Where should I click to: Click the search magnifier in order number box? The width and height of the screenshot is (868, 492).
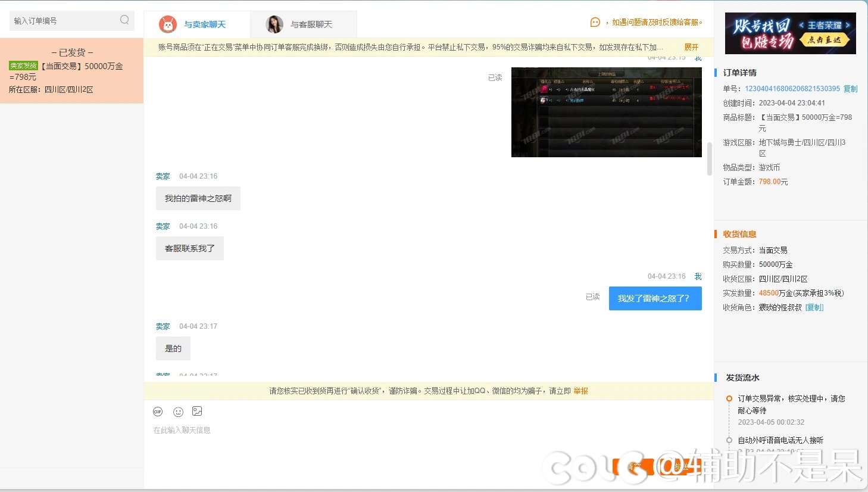(124, 20)
